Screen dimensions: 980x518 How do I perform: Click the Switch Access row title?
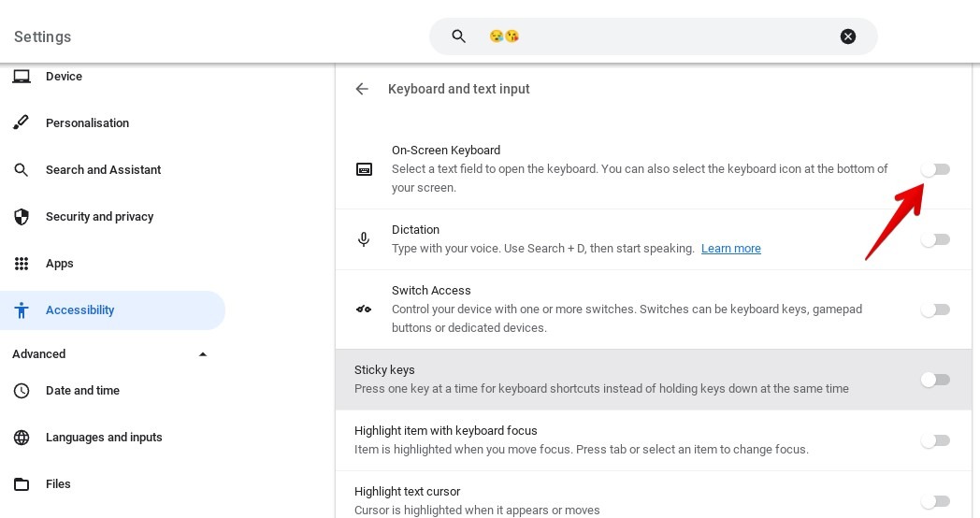pos(431,291)
